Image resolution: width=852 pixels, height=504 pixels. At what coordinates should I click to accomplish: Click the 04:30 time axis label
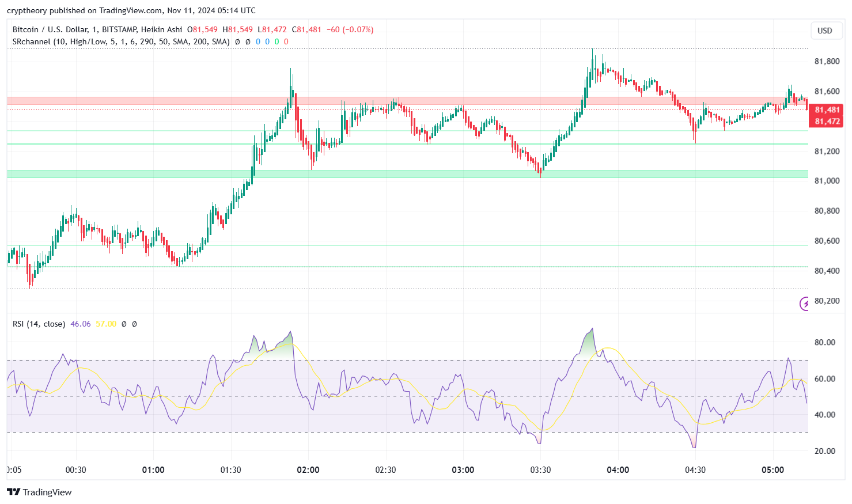[695, 470]
